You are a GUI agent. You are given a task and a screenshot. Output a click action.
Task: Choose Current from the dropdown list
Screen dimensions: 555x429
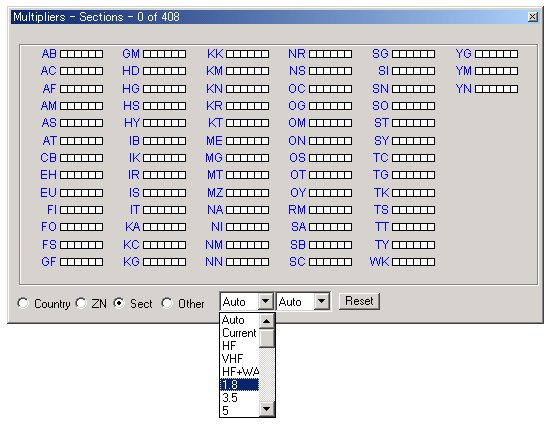(240, 333)
